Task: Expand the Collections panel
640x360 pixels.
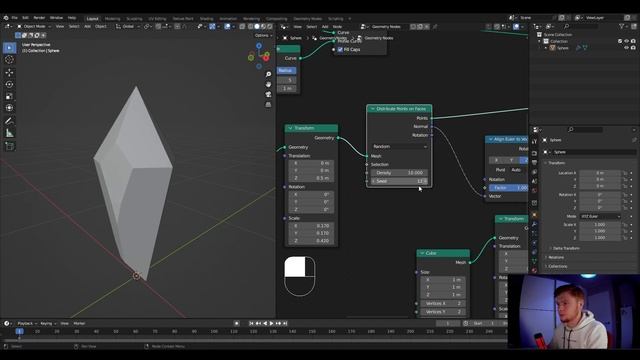Action: (557, 267)
